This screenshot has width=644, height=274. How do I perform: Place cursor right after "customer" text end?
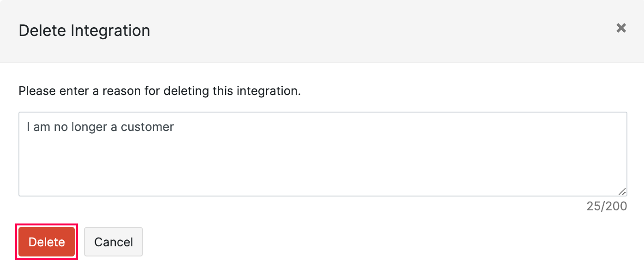(174, 127)
